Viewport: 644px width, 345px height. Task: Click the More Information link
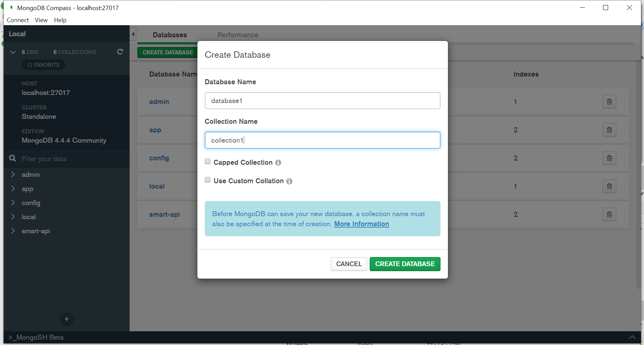362,224
